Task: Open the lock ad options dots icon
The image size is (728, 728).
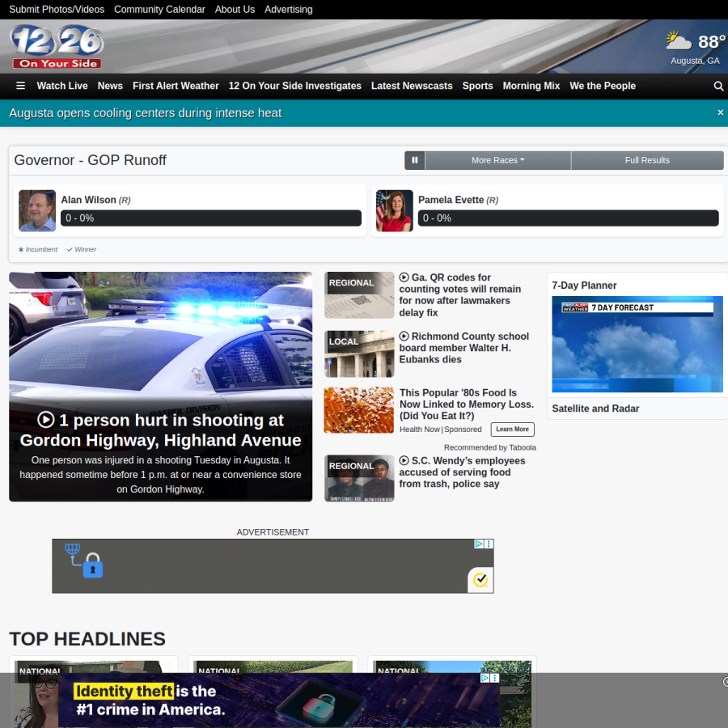Action: click(x=489, y=544)
